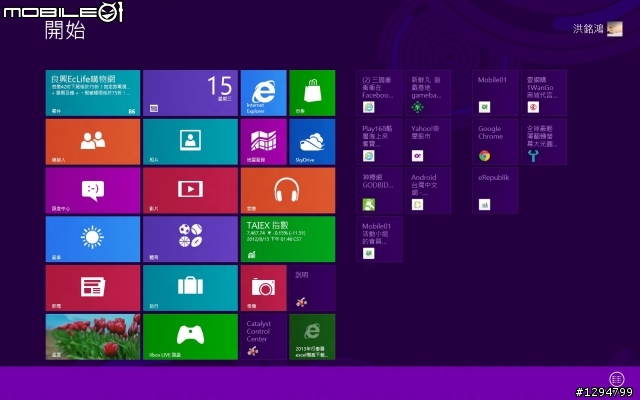Screen dimensions: 640x400
Task: Open the SkyDrive cloud tile
Action: point(312,142)
